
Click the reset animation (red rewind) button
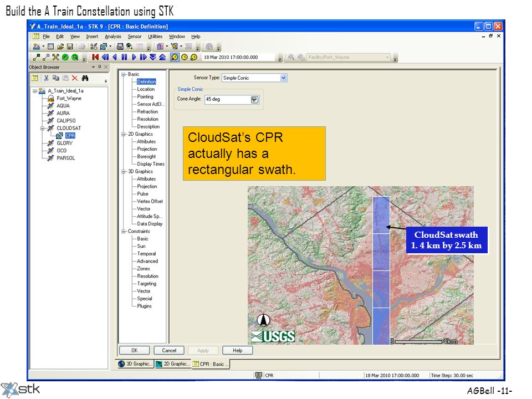pos(95,57)
